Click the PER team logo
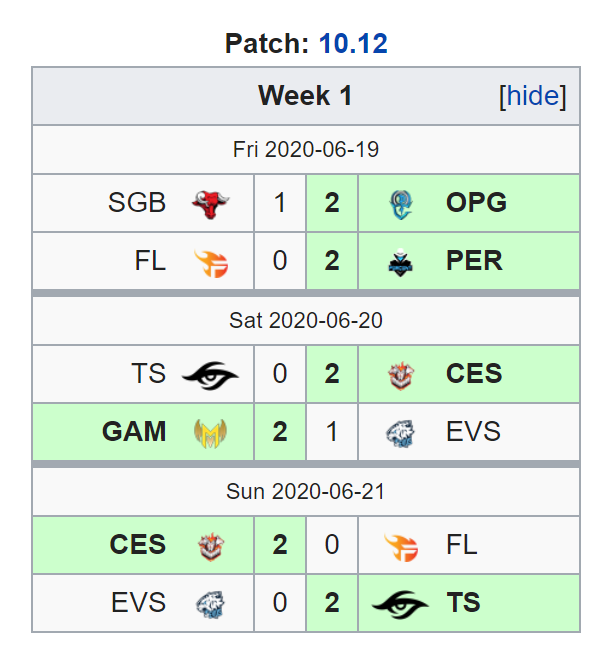The width and height of the screenshot is (608, 672). tap(401, 262)
